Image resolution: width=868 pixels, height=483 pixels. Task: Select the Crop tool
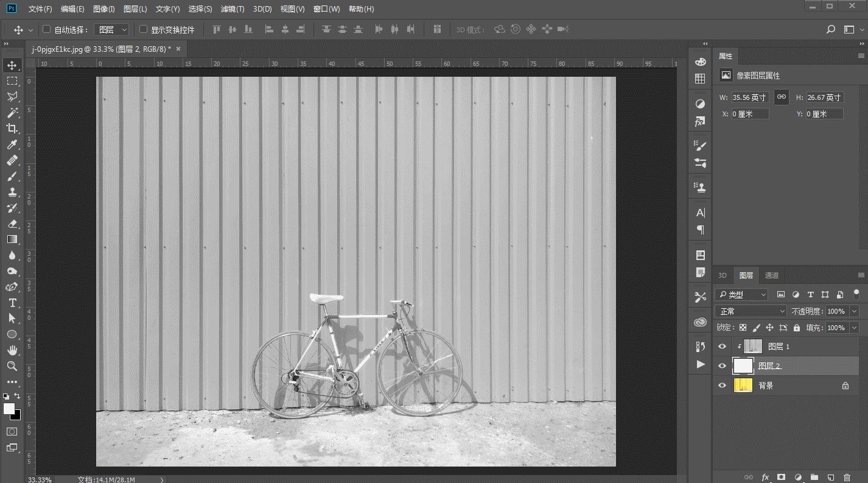pos(12,129)
